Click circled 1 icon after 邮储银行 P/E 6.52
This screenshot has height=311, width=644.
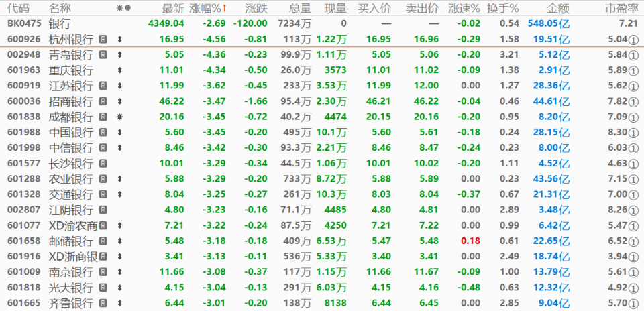click(634, 241)
